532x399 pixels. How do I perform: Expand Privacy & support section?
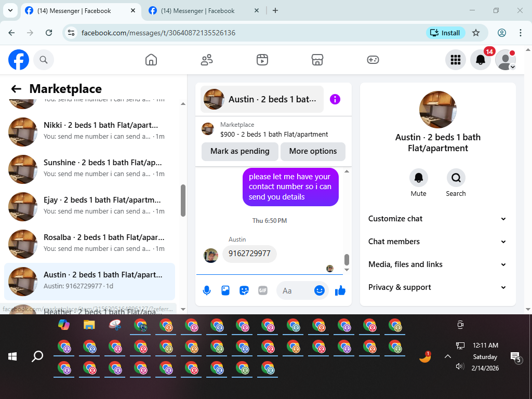coord(437,287)
